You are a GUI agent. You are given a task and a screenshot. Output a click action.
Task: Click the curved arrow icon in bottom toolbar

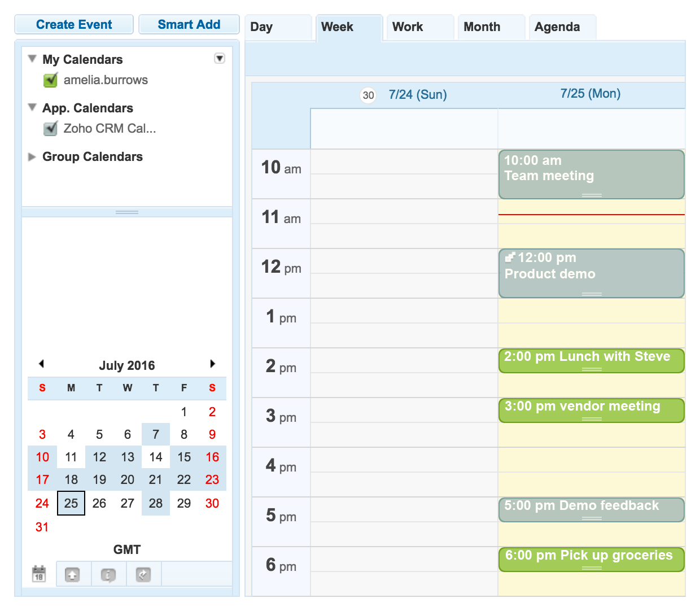pos(143,575)
